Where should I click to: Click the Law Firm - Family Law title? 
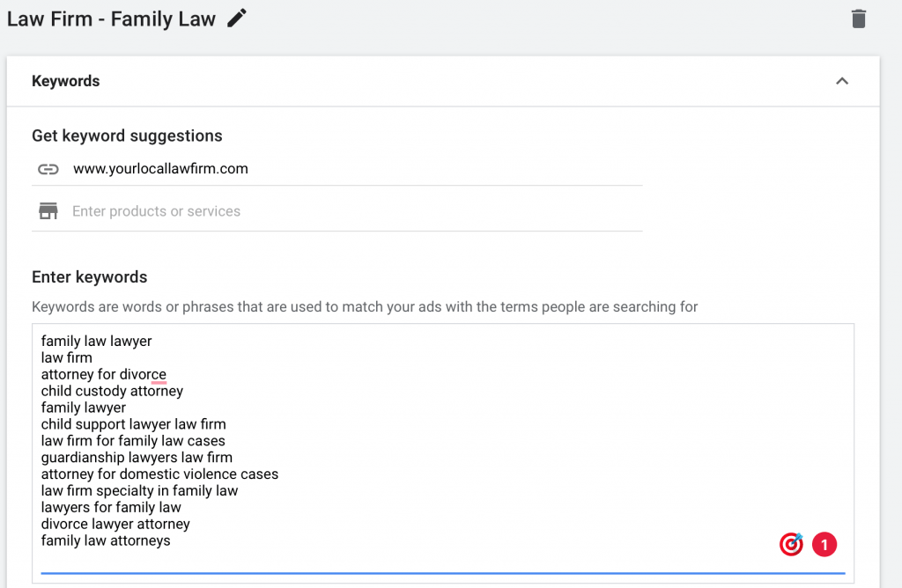[111, 19]
